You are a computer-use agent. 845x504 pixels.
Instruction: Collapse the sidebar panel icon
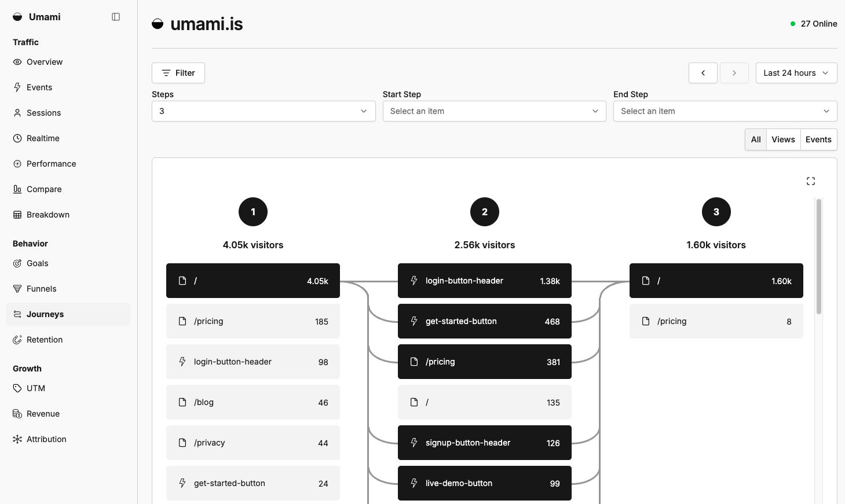pyautogui.click(x=116, y=17)
